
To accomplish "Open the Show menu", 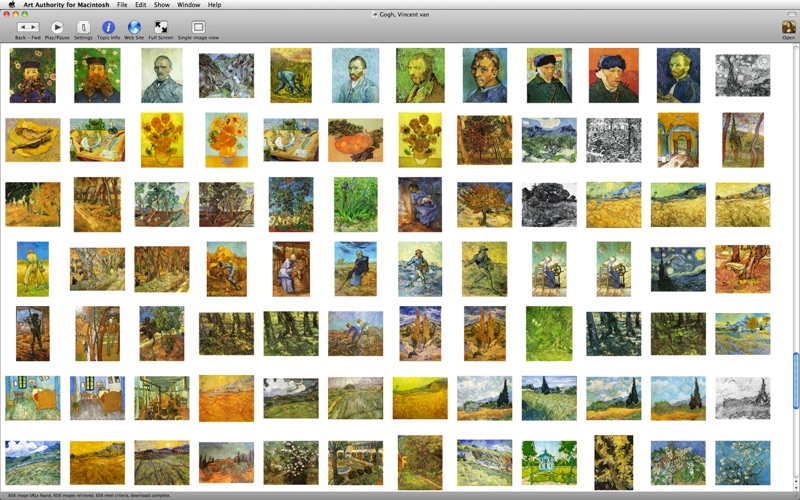I will click(x=162, y=5).
